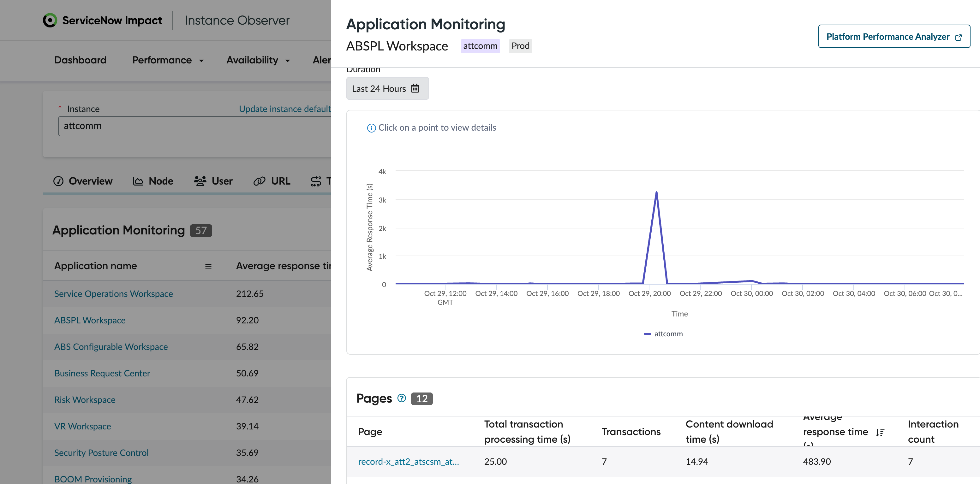The image size is (980, 484).
Task: Open Security Posture Control link
Action: pos(101,453)
